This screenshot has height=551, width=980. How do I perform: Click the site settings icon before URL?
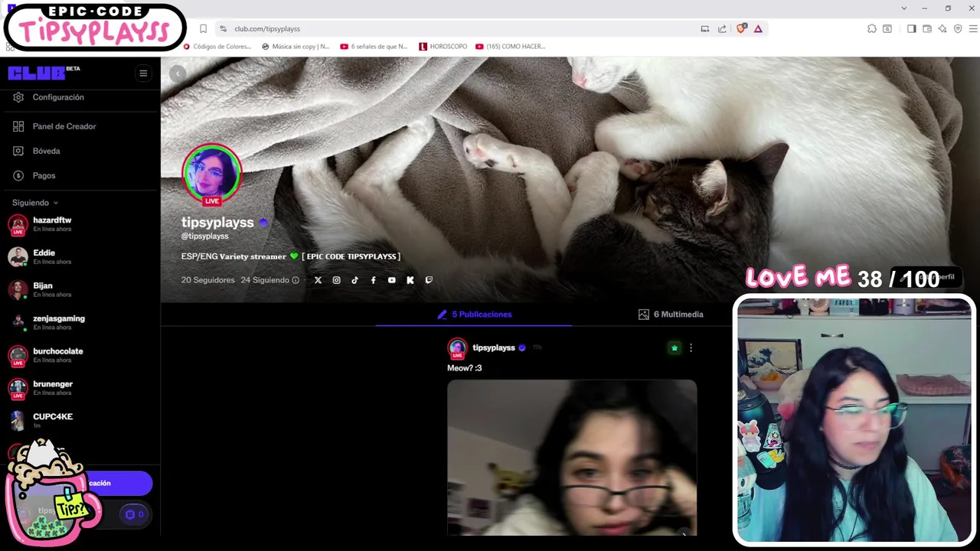pyautogui.click(x=223, y=29)
